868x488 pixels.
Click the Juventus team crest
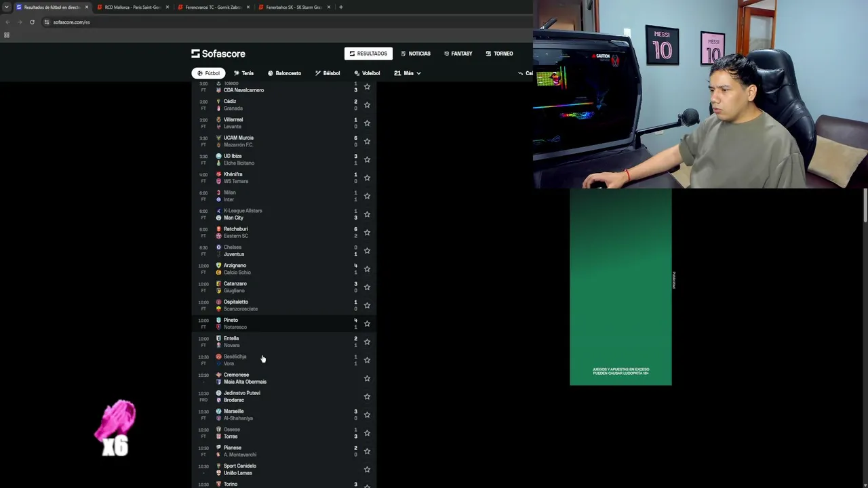tap(218, 255)
